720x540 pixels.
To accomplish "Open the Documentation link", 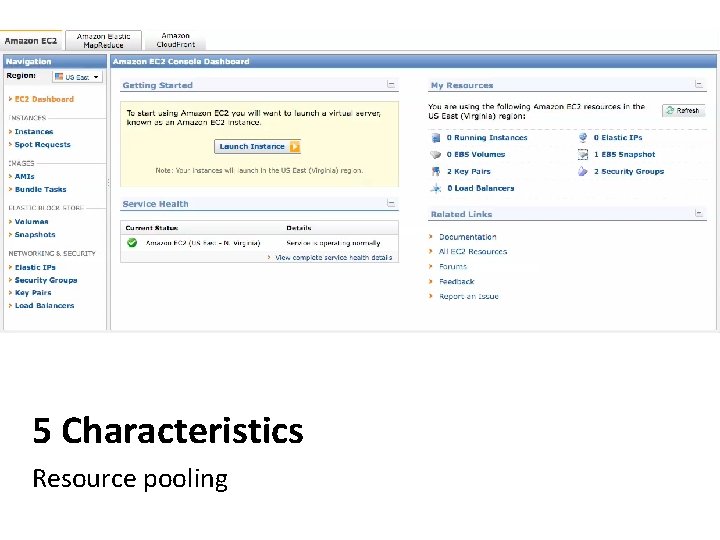I will [x=468, y=237].
